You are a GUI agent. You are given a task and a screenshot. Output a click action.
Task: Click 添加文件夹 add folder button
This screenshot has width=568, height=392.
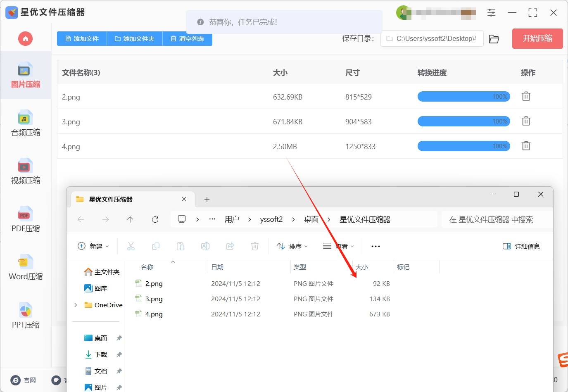(135, 39)
